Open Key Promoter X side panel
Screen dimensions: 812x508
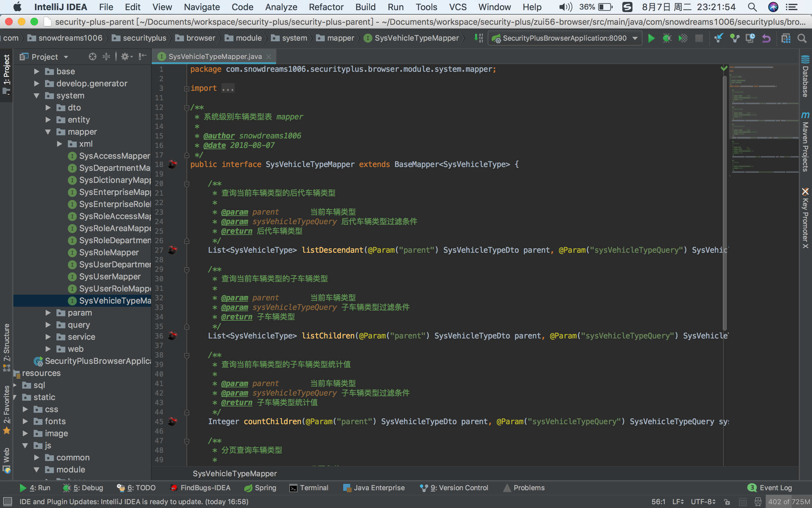(x=805, y=218)
